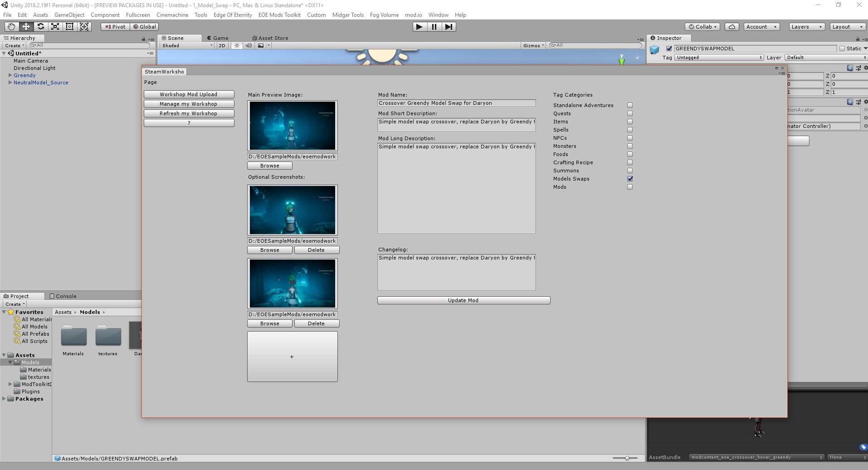868x470 pixels.
Task: Open the EOE Mods Toolkit menu
Action: tap(279, 15)
